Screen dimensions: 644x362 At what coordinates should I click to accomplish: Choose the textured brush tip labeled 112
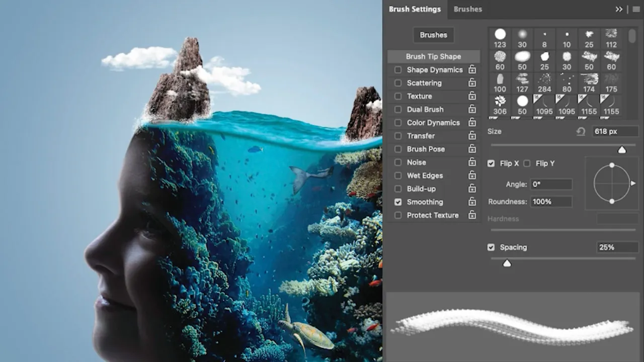point(611,38)
